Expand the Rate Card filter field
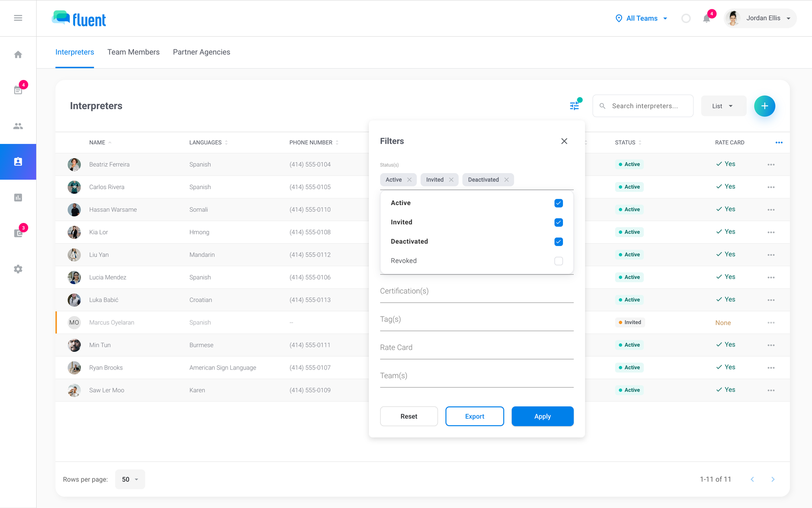Image resolution: width=812 pixels, height=508 pixels. [476, 348]
